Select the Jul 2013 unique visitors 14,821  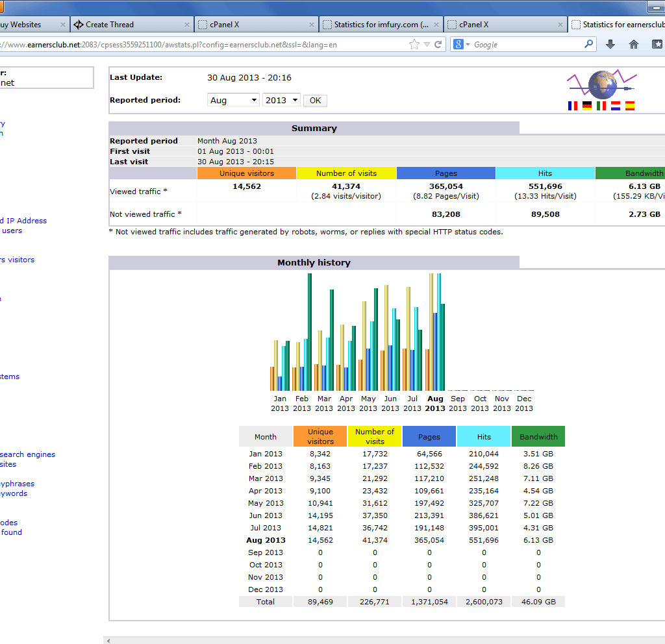click(320, 527)
